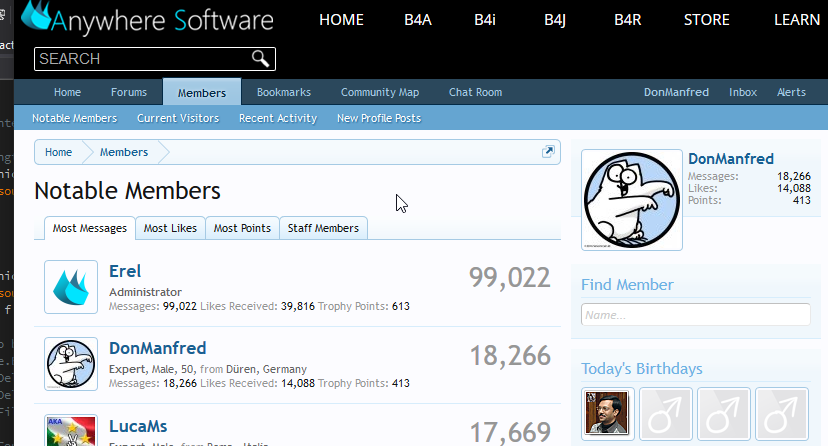Switch to the Most Points tab
Viewport: 828px width, 446px height.
click(x=242, y=228)
